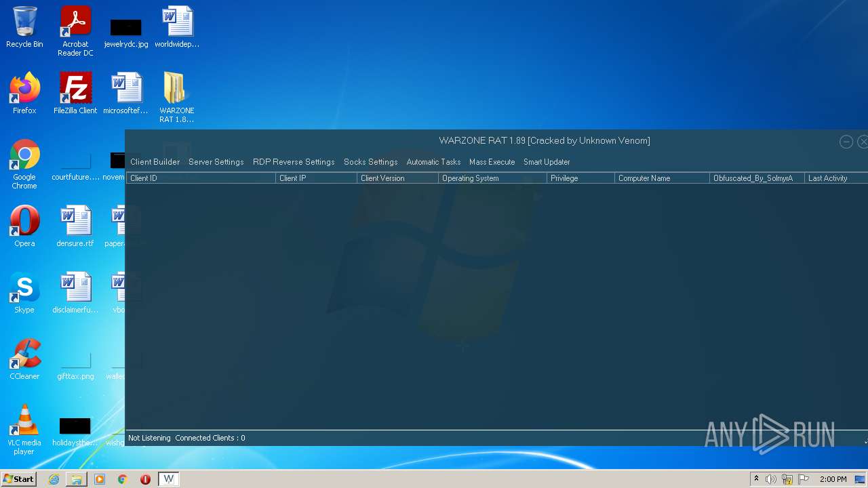Click the 2:00 PM taskbar clock
Screen dimensions: 868x488
point(833,479)
